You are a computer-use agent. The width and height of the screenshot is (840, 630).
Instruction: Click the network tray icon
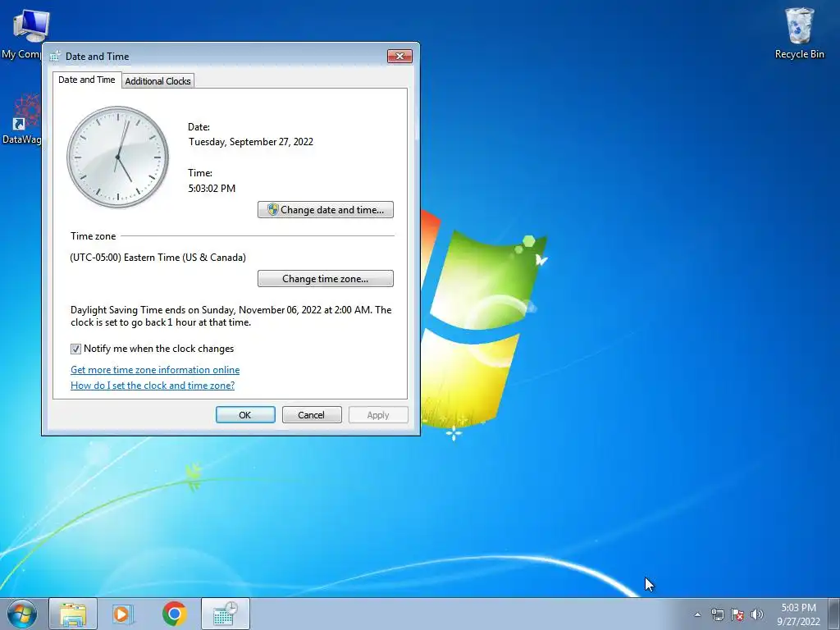[717, 614]
